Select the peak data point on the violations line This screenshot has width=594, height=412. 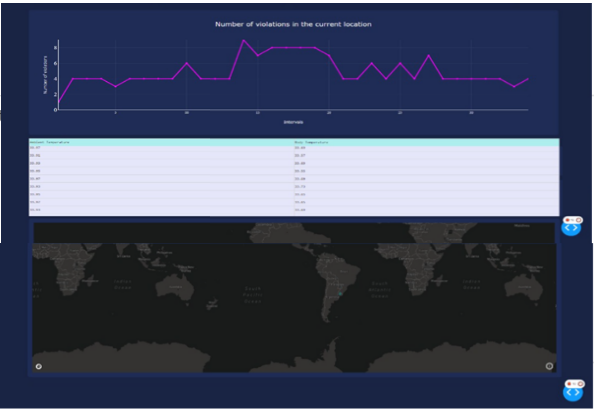[244, 40]
